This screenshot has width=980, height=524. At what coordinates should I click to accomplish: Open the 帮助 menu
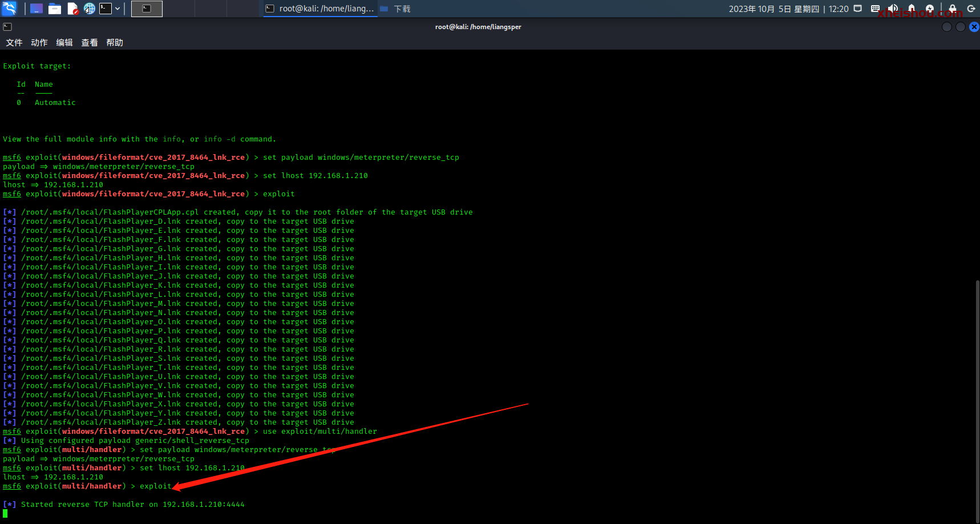point(115,43)
